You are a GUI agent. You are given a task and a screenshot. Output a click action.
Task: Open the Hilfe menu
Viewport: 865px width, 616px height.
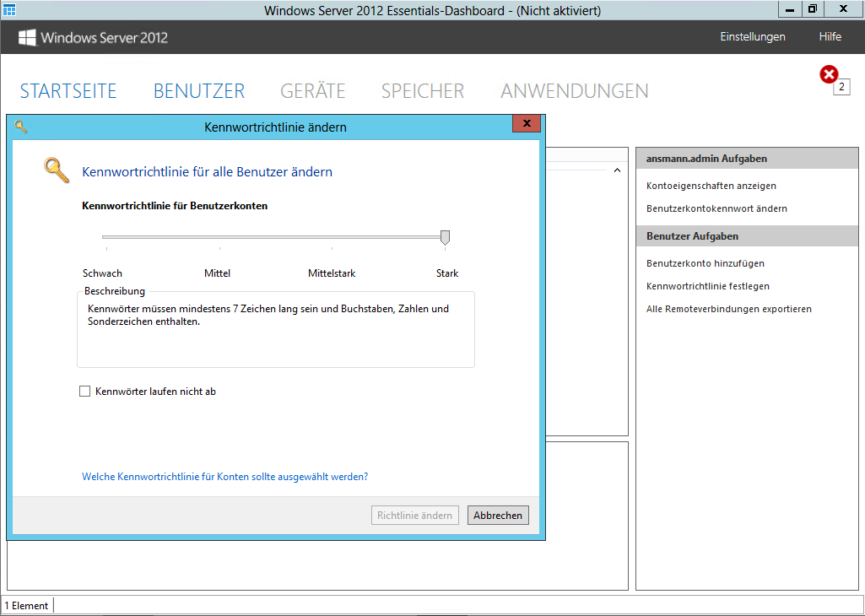[x=830, y=37]
